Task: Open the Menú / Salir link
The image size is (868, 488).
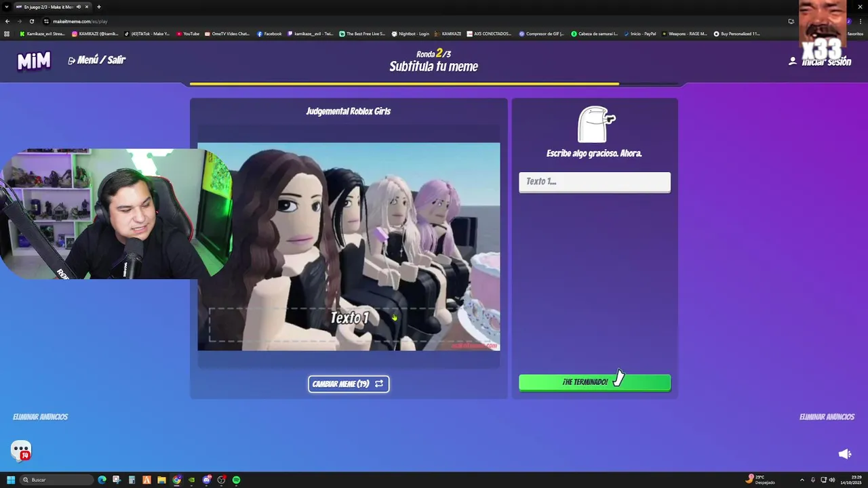Action: coord(97,60)
